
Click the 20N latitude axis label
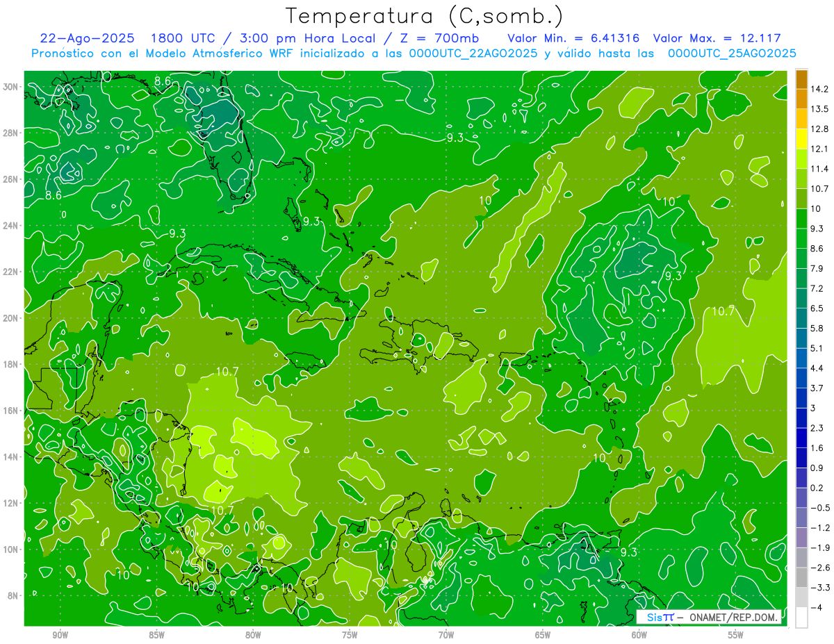pos(12,318)
